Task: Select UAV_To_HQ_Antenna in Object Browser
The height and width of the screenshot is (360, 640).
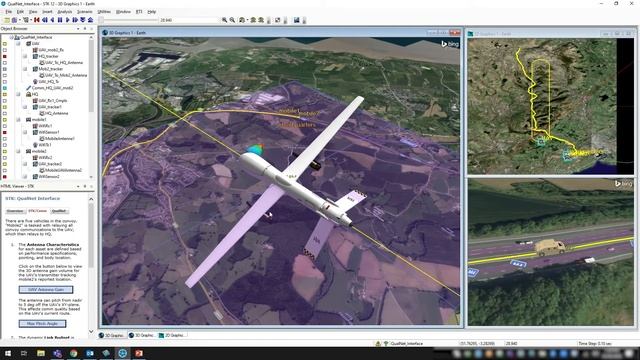Action: coord(61,62)
